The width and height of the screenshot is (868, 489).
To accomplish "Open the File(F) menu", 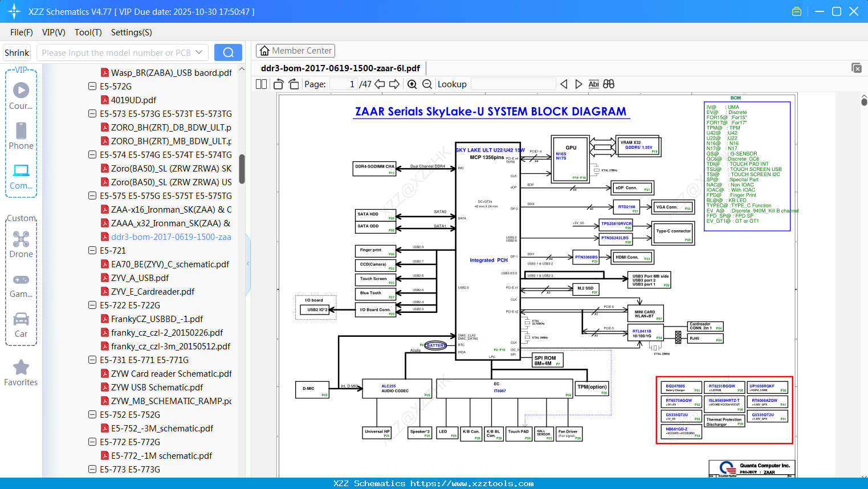I will 22,32.
